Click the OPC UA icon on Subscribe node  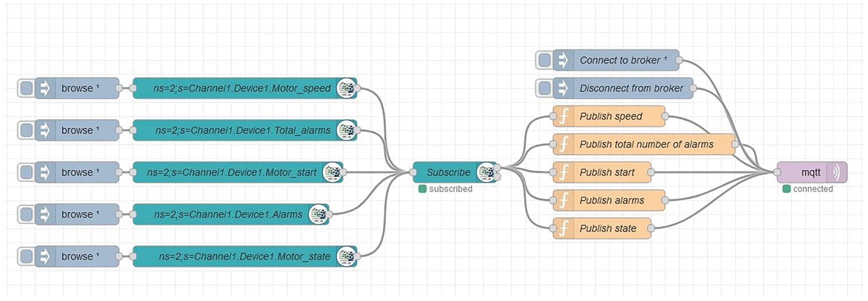(486, 172)
